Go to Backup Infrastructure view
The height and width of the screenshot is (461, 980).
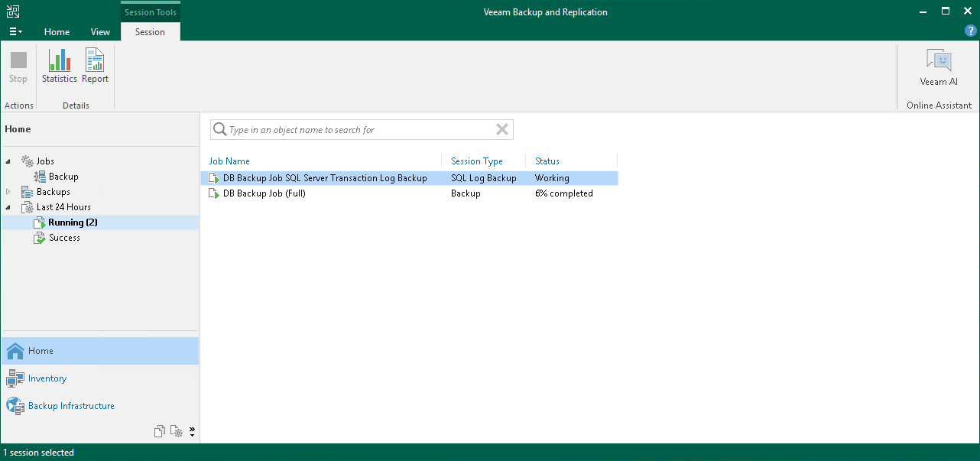(x=71, y=406)
